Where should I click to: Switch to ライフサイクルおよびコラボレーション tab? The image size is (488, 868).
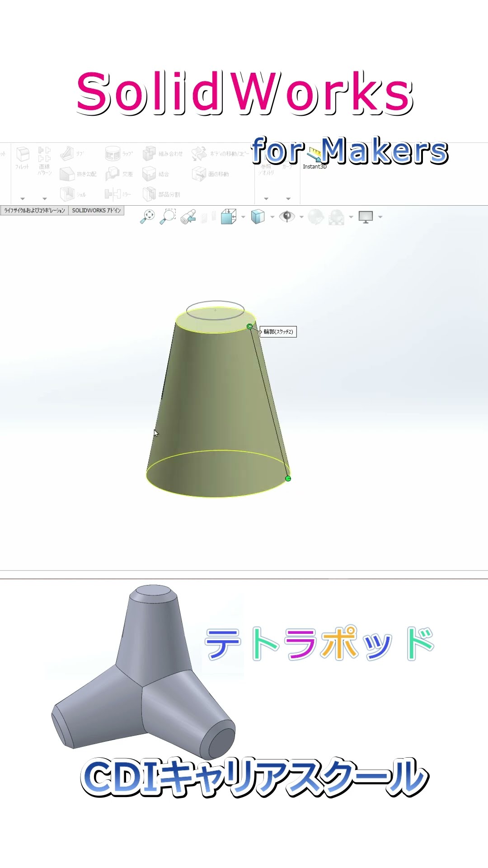tap(34, 211)
